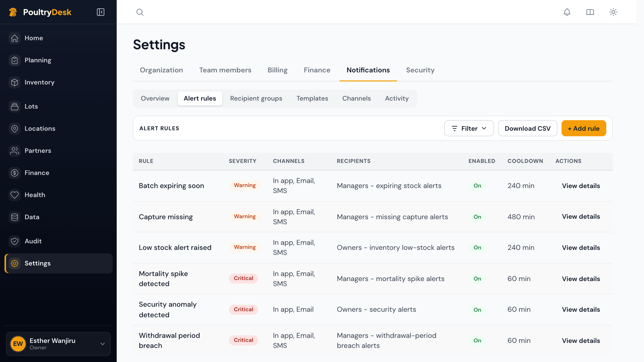Open the Activity sub-tab
644x362 pixels.
397,99
